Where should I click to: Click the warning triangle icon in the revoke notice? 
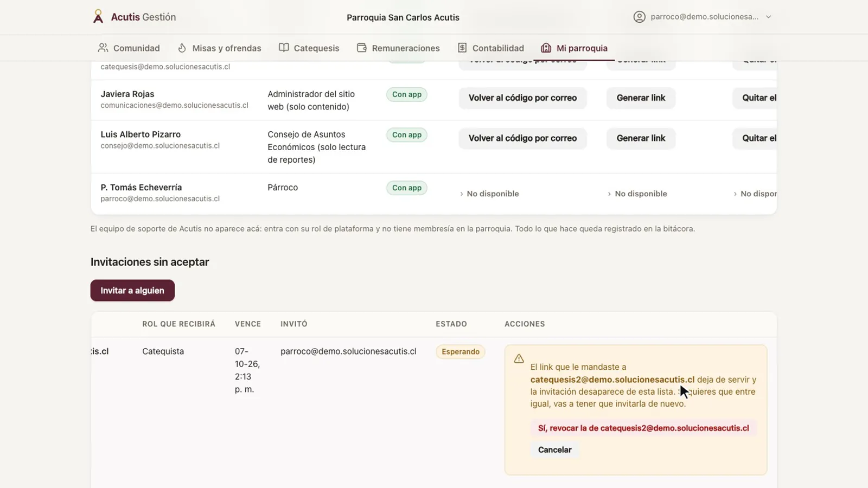pos(519,358)
